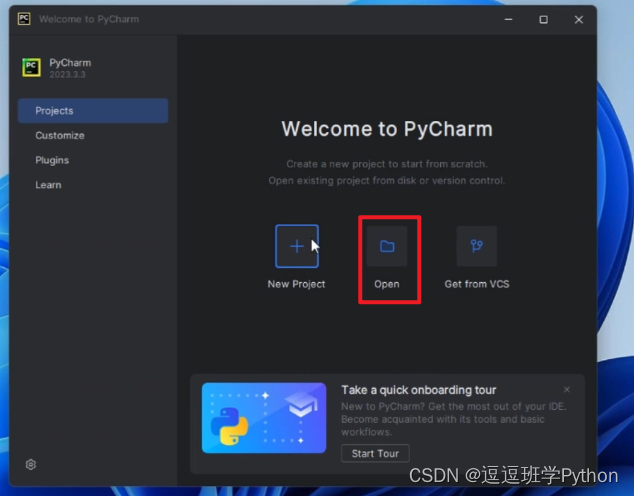Click 'Take a quick onboarding tour' title
Viewport: 634px width, 496px height.
point(418,390)
